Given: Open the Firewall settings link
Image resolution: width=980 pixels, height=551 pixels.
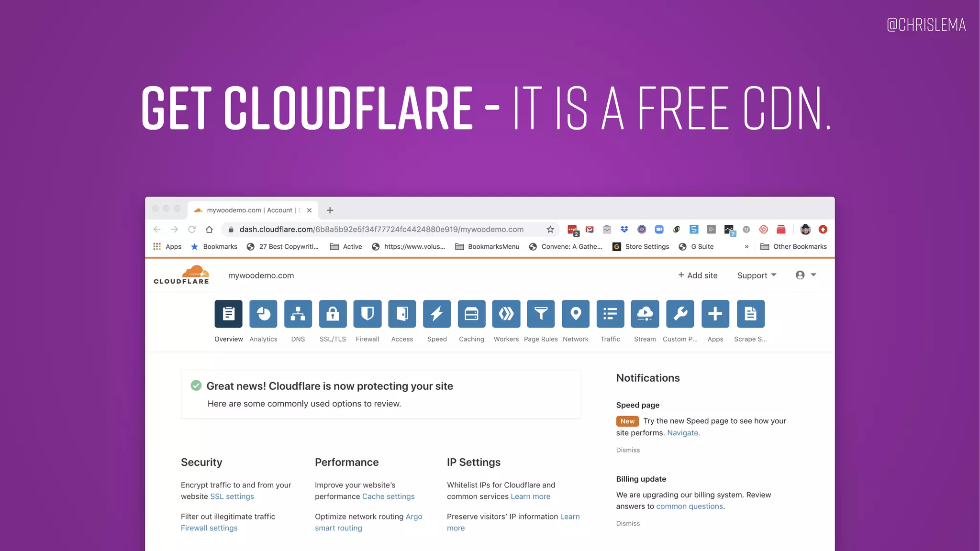Looking at the screenshot, I should point(209,528).
